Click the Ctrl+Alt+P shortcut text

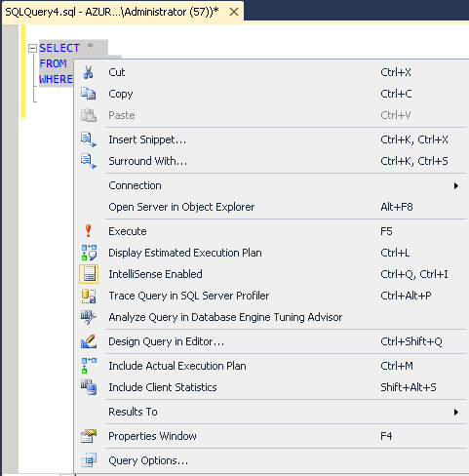[406, 296]
